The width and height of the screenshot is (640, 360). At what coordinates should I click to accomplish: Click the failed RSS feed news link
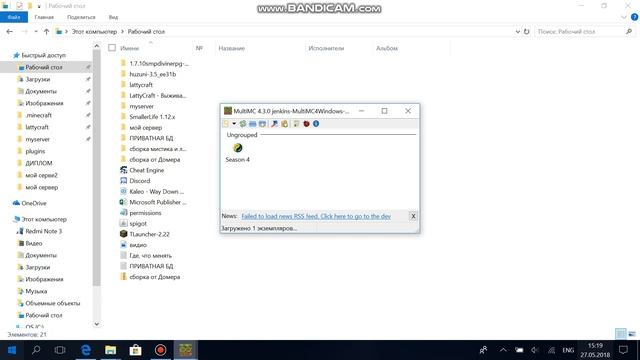[316, 216]
